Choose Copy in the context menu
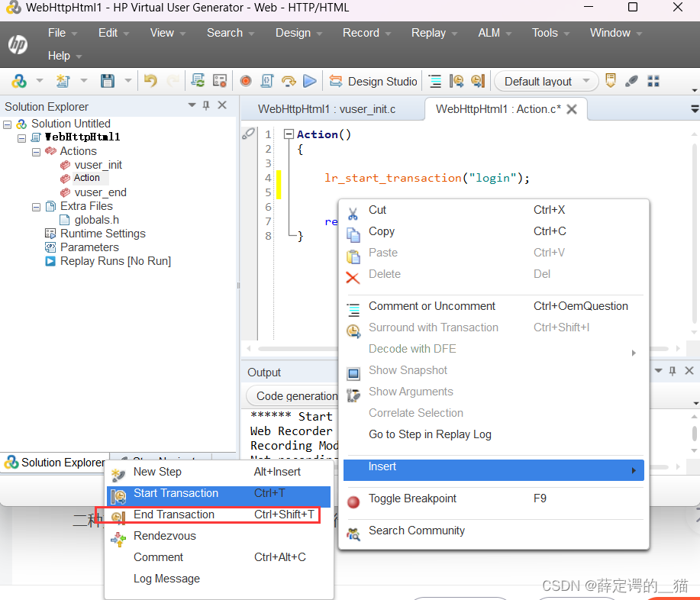Screen dimensions: 700x600 point(494,231)
